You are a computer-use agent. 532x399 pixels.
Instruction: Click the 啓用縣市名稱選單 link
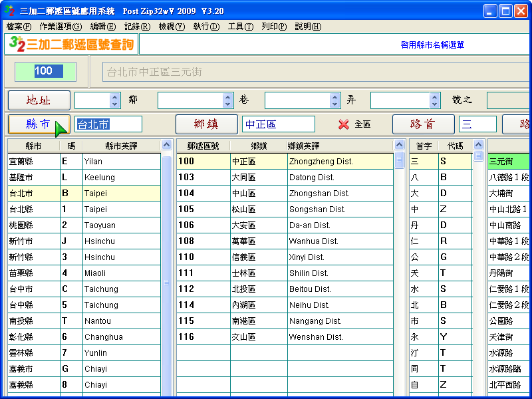pos(432,45)
